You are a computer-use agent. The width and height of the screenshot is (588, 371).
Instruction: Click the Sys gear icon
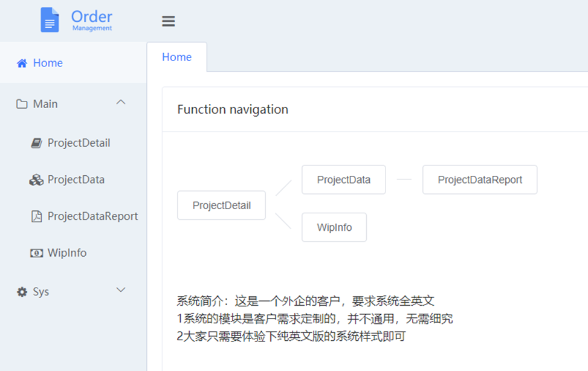point(22,292)
